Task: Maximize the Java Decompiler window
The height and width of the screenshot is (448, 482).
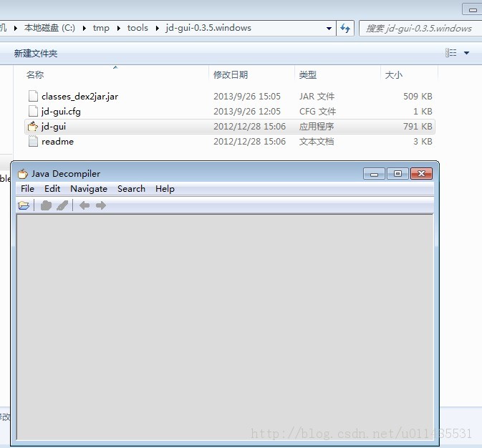Action: click(397, 174)
